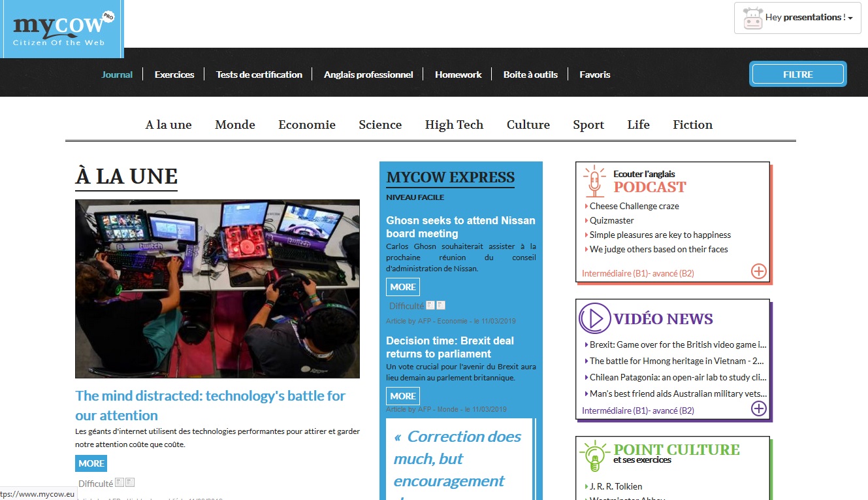Click the difficulty icons under The mind distracted
868x500 pixels.
pyautogui.click(x=125, y=483)
